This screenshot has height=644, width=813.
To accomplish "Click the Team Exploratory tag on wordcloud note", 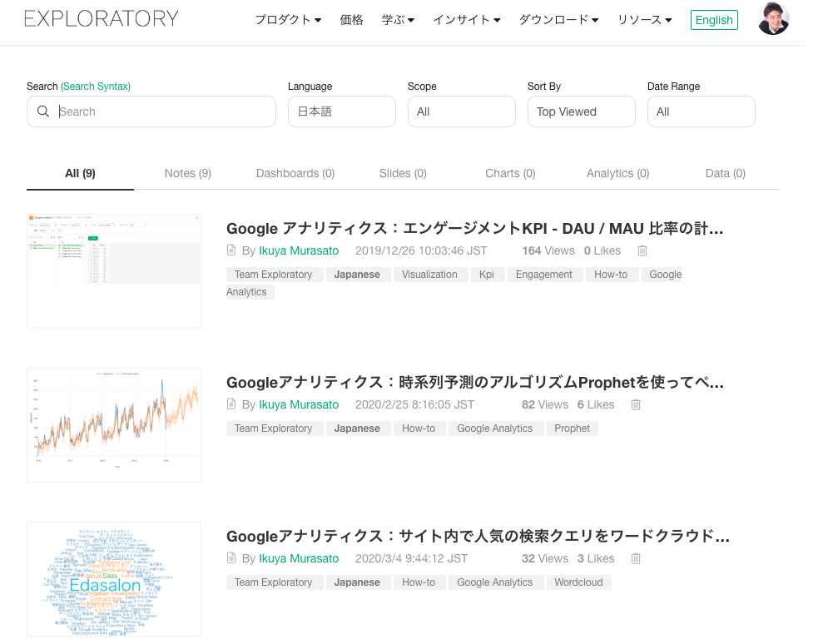I will [x=273, y=582].
